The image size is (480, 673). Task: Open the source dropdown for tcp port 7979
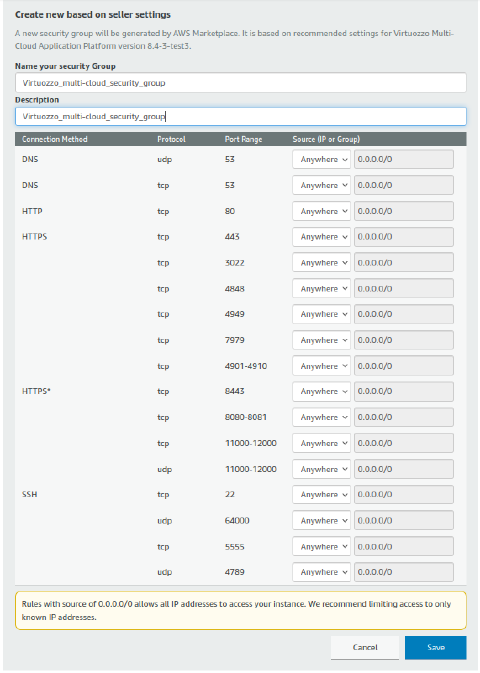tap(322, 340)
